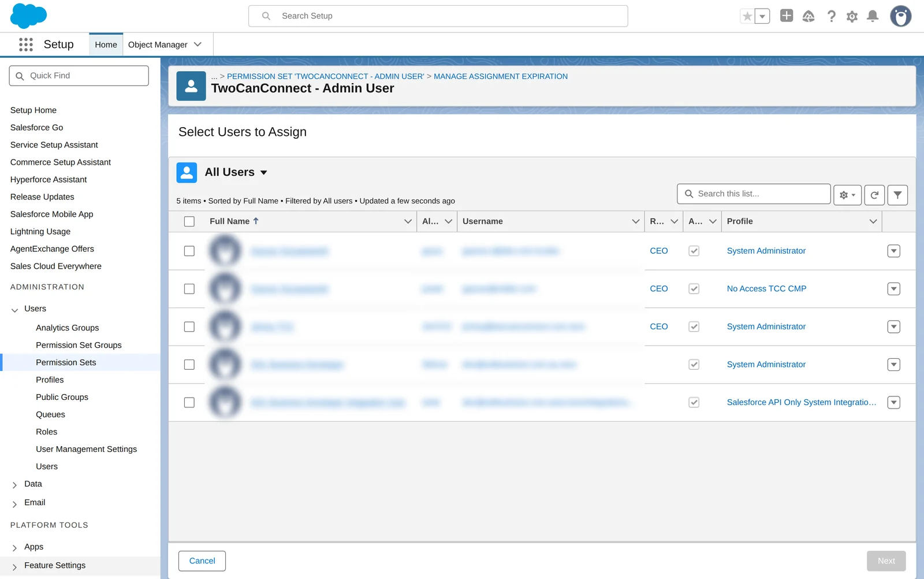Screen dimensions: 924x579
Task: Open the notifications bell
Action: (x=873, y=16)
